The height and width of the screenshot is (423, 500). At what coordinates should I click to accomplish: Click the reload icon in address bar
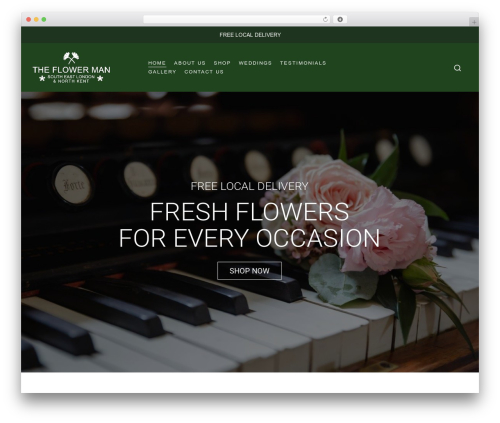325,19
